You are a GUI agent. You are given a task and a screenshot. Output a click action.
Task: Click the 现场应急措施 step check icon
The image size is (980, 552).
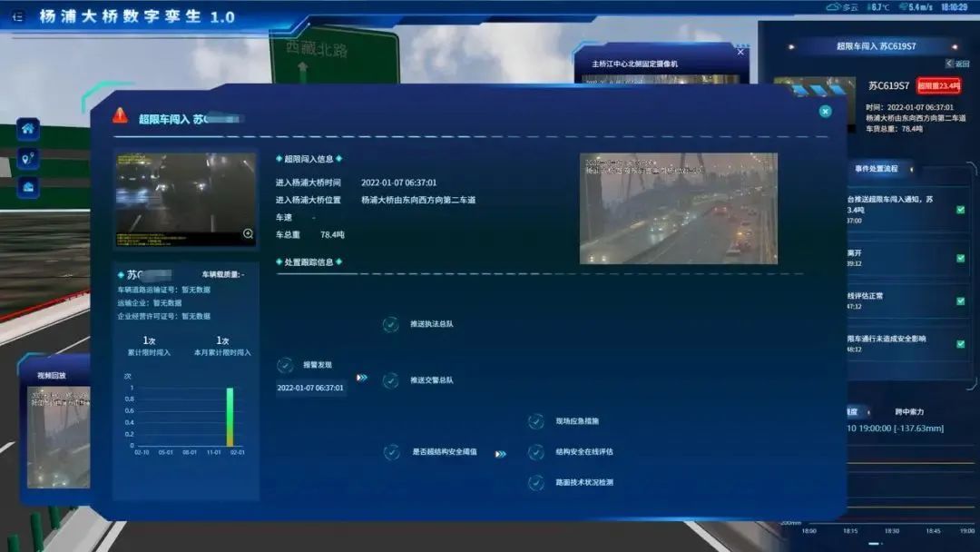pos(535,421)
